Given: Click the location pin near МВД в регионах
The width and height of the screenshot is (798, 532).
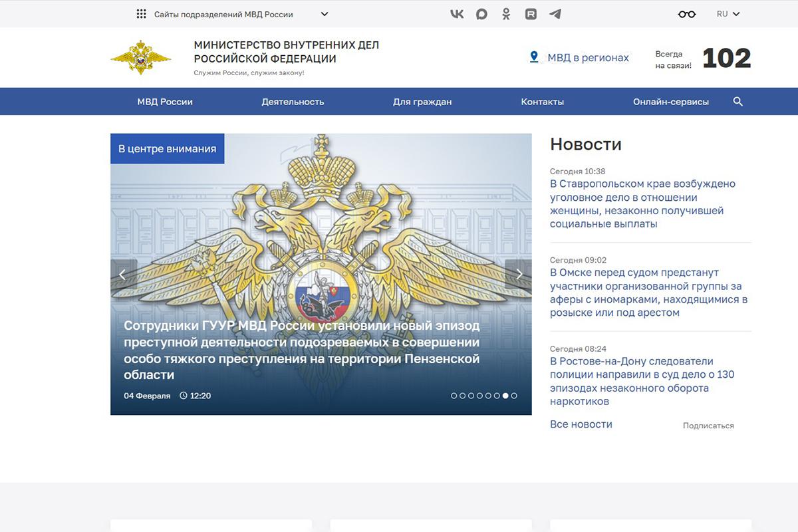Looking at the screenshot, I should [533, 57].
